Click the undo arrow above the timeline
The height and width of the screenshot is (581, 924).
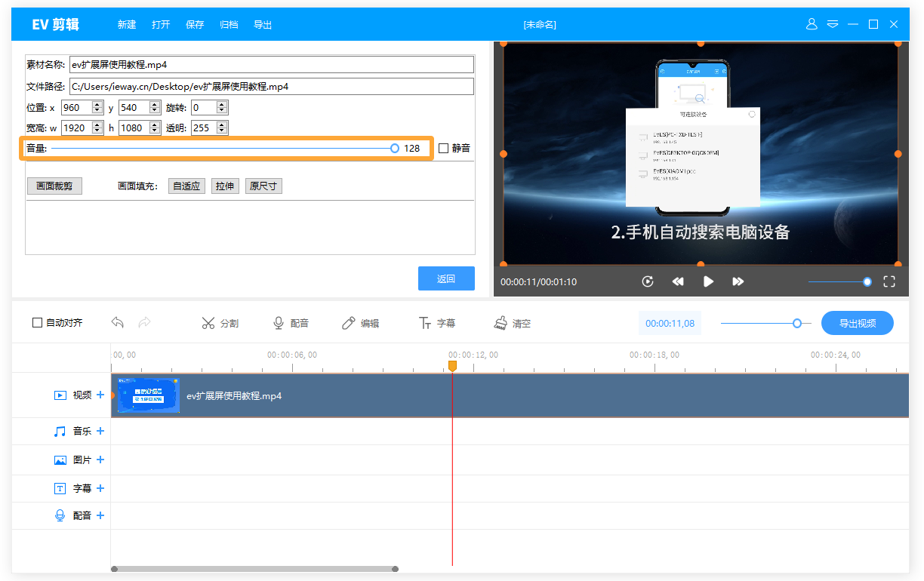[118, 322]
